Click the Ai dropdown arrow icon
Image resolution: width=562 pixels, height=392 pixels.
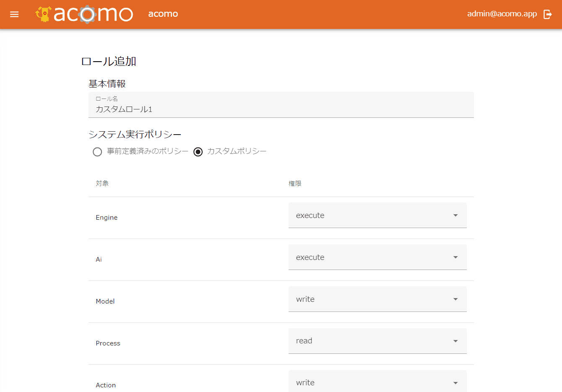point(455,257)
